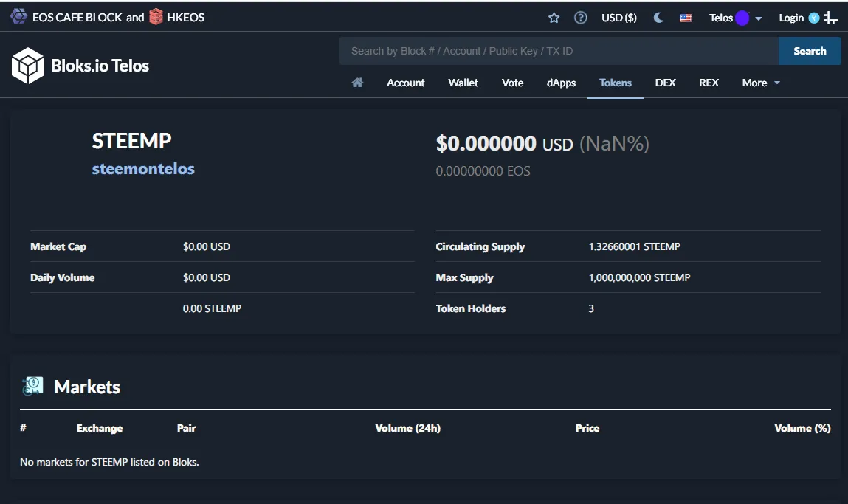Click the No markets for STEEMP message
Screen dimensions: 848x504
click(109, 462)
